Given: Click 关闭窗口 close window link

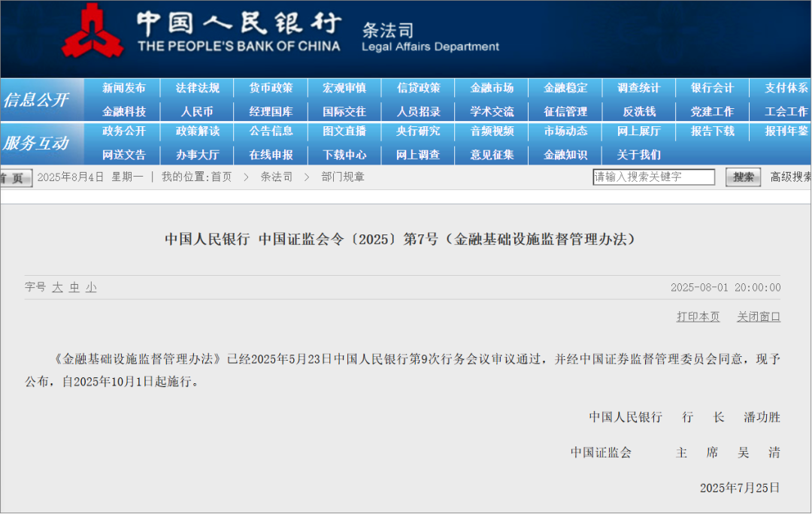Looking at the screenshot, I should click(x=759, y=317).
